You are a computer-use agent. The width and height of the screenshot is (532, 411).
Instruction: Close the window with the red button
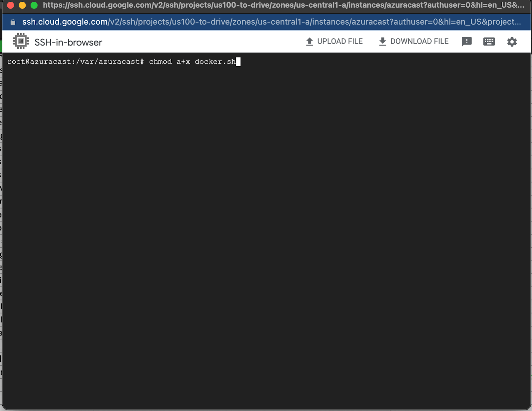(10, 5)
